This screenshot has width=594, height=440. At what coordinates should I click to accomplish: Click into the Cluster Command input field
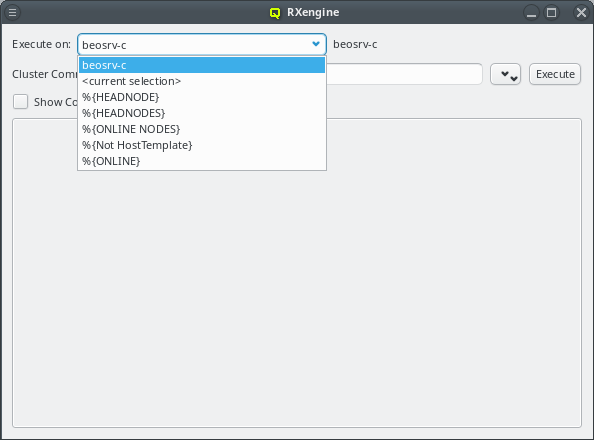pyautogui.click(x=404, y=74)
